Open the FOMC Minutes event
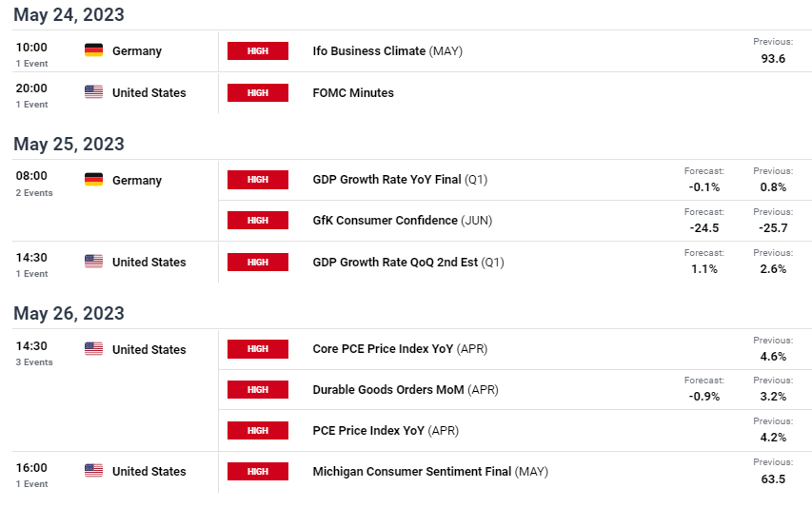This screenshot has width=812, height=508. click(353, 92)
